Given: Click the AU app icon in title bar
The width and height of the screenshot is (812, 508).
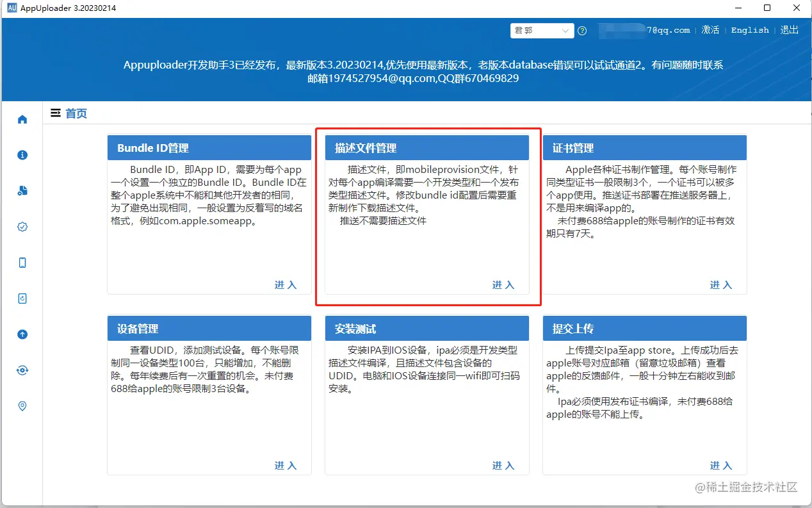Looking at the screenshot, I should [12, 8].
